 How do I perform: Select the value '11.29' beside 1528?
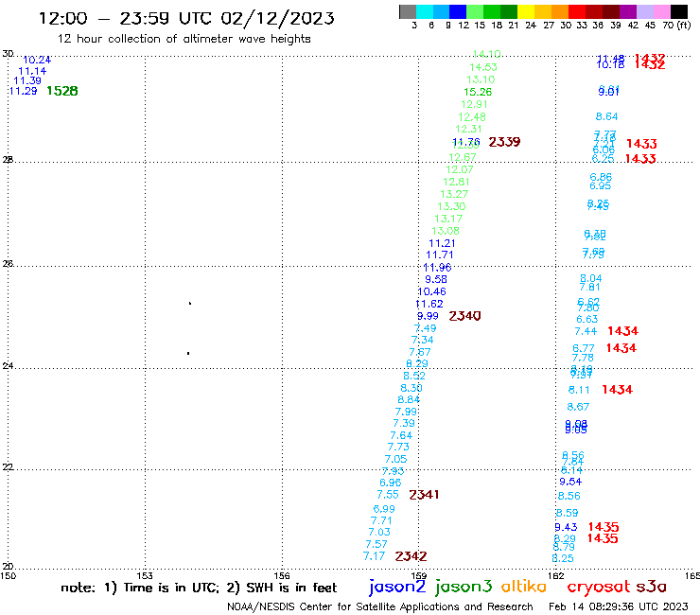24,91
